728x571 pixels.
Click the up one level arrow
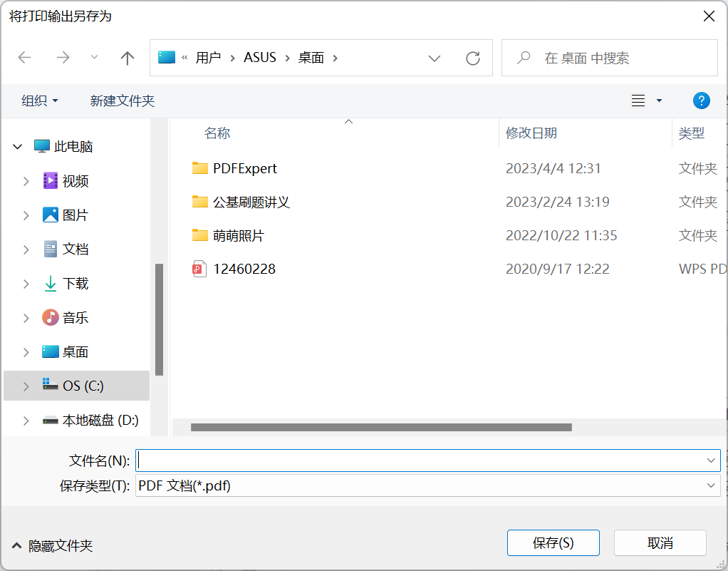point(127,57)
